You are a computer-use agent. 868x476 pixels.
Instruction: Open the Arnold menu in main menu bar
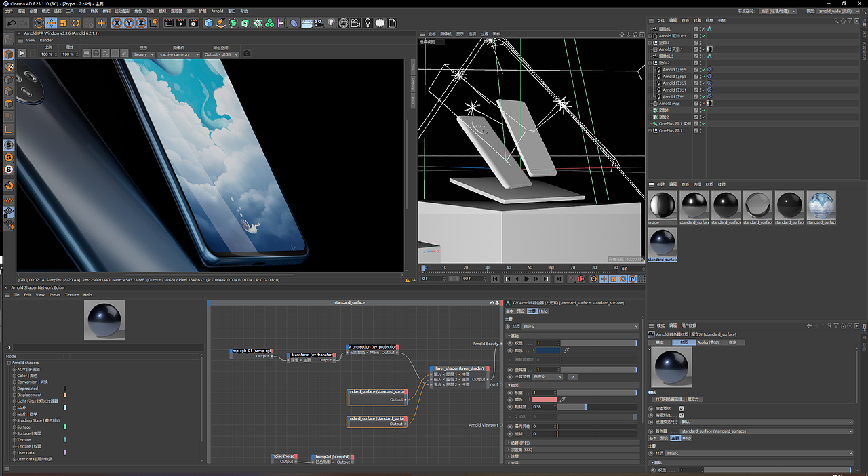(217, 12)
